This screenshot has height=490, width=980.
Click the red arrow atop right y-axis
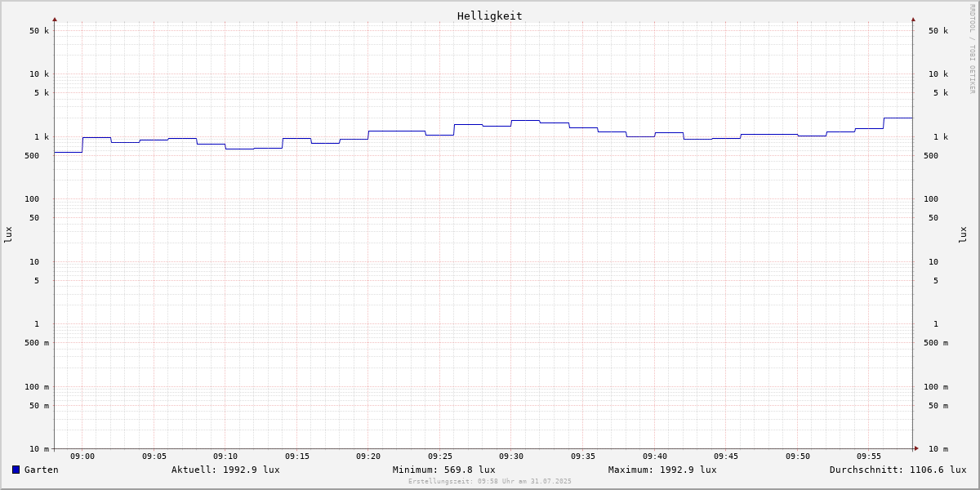(913, 19)
